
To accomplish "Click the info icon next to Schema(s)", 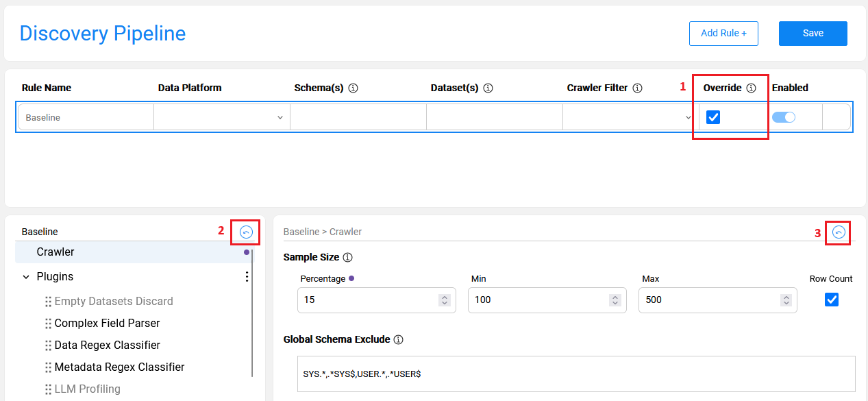I will (354, 88).
